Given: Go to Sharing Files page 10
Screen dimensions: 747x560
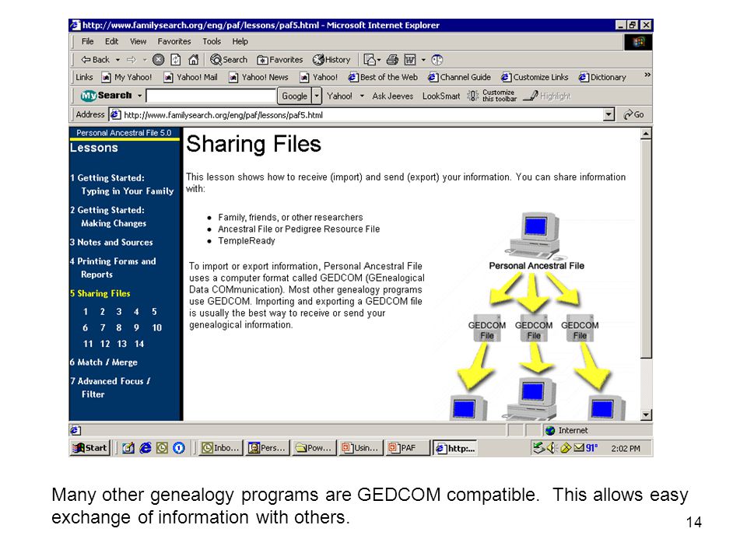Looking at the screenshot, I should pyautogui.click(x=156, y=327).
